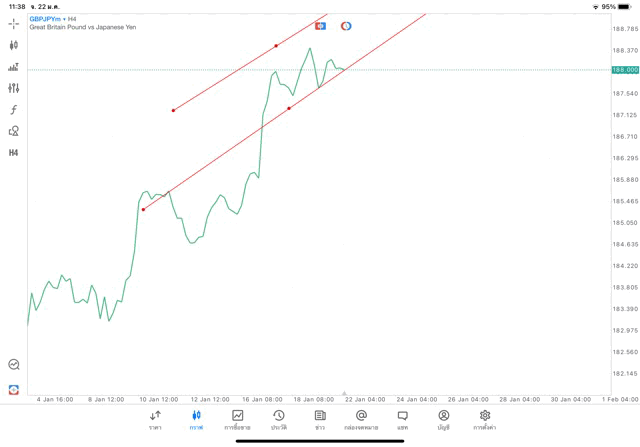The image size is (640, 447).
Task: Open the function indicators (f) icon
Action: coord(13,110)
